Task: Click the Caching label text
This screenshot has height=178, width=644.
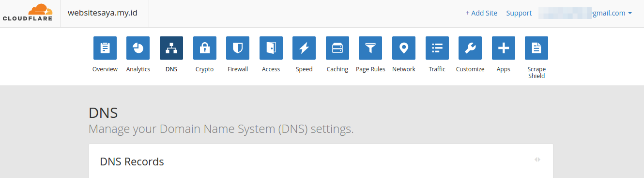Action: pyautogui.click(x=337, y=69)
